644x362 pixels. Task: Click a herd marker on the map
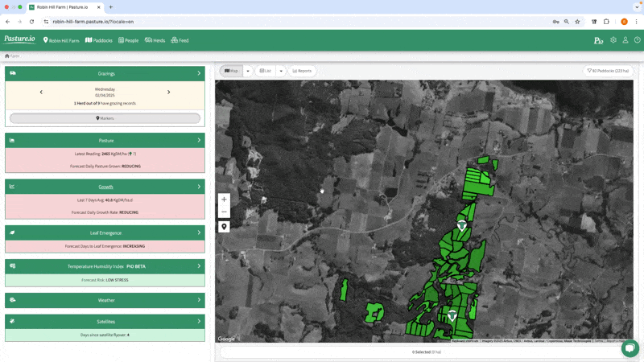tap(462, 225)
